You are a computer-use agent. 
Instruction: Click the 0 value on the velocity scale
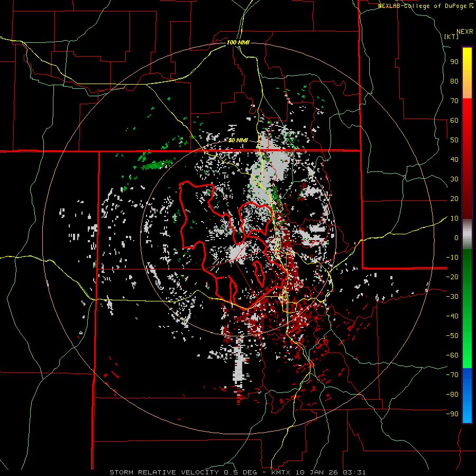455,237
